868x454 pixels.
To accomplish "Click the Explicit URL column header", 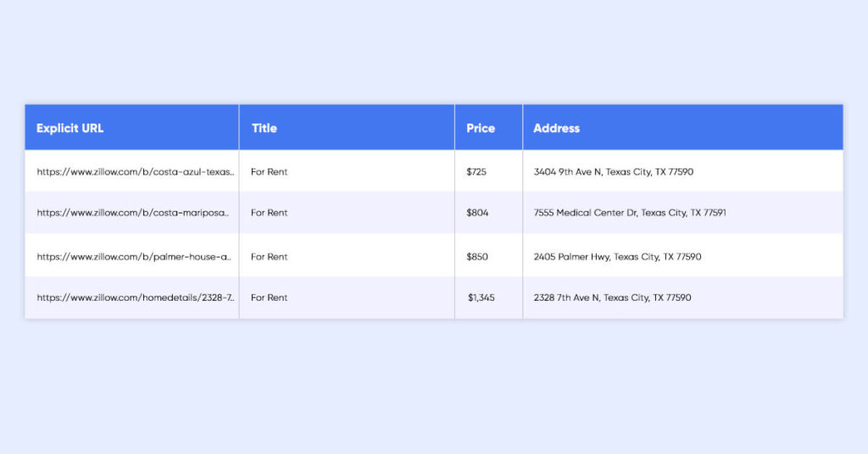I will 70,128.
